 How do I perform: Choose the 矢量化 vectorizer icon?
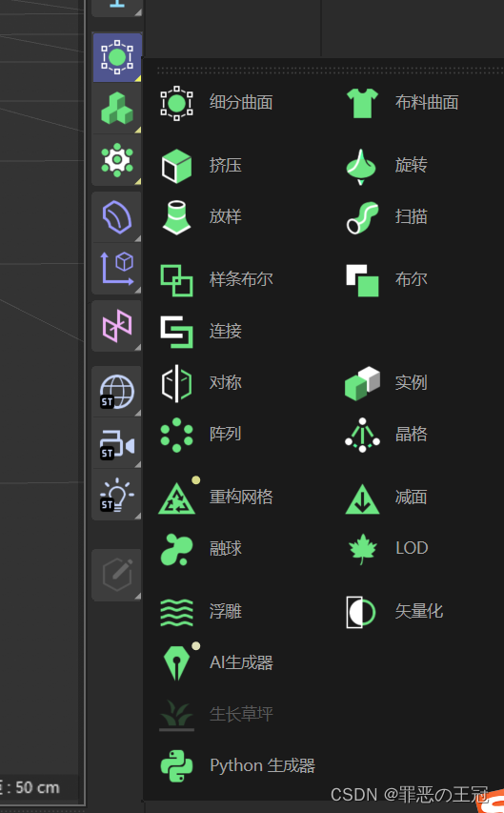[x=360, y=612]
